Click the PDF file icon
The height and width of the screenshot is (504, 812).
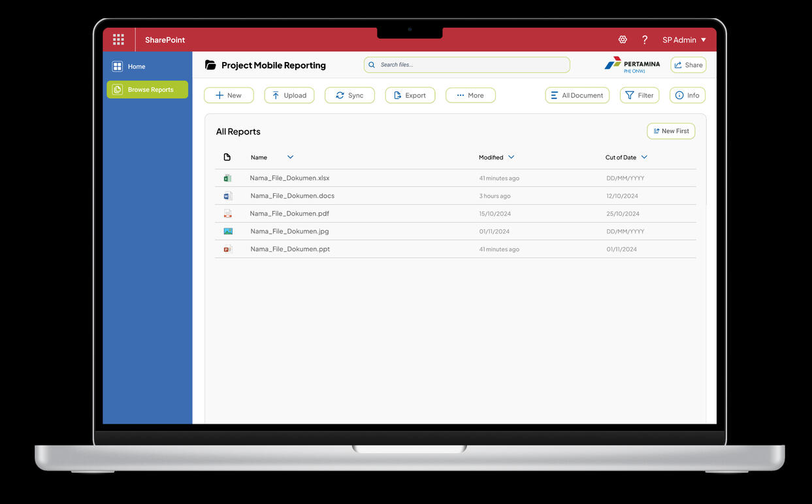(x=227, y=213)
